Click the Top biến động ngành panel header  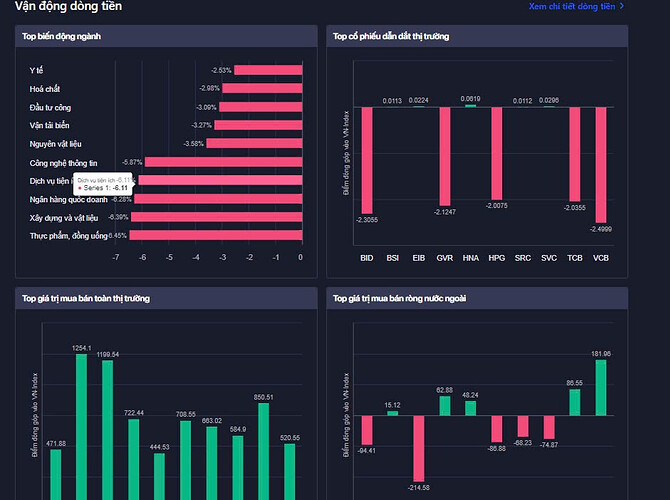pyautogui.click(x=166, y=36)
